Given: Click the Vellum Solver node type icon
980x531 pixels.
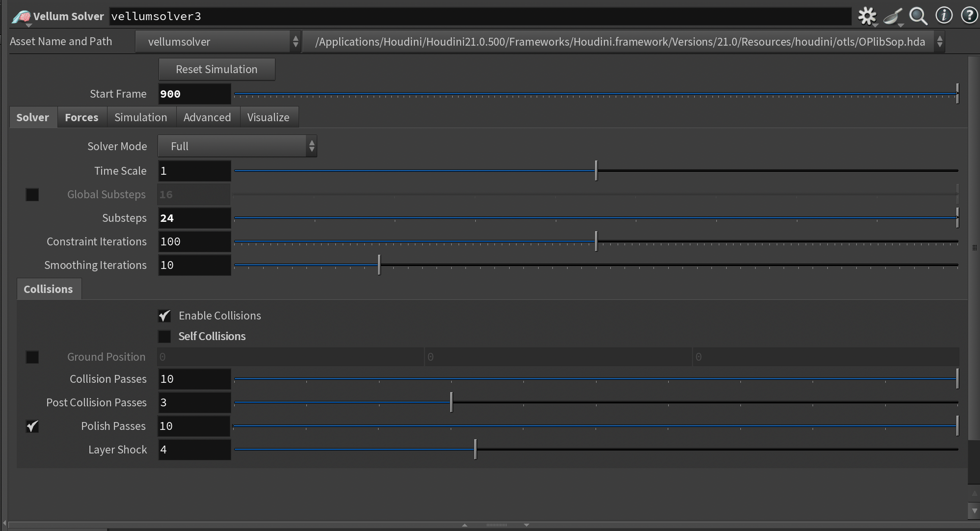Looking at the screenshot, I should [21, 17].
